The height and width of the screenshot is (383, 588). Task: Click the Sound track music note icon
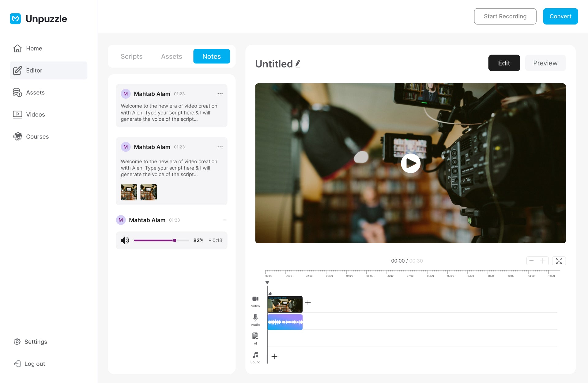click(x=255, y=355)
